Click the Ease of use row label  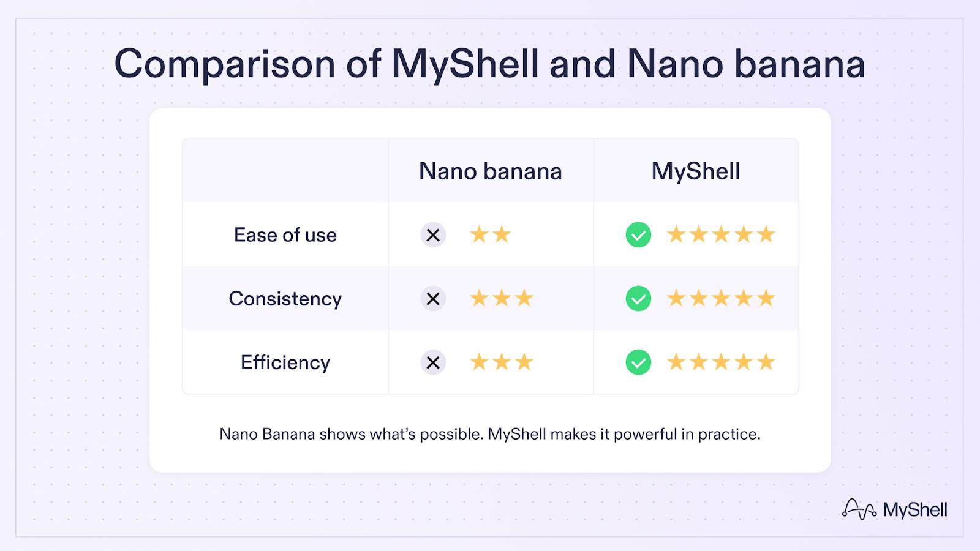pyautogui.click(x=285, y=235)
